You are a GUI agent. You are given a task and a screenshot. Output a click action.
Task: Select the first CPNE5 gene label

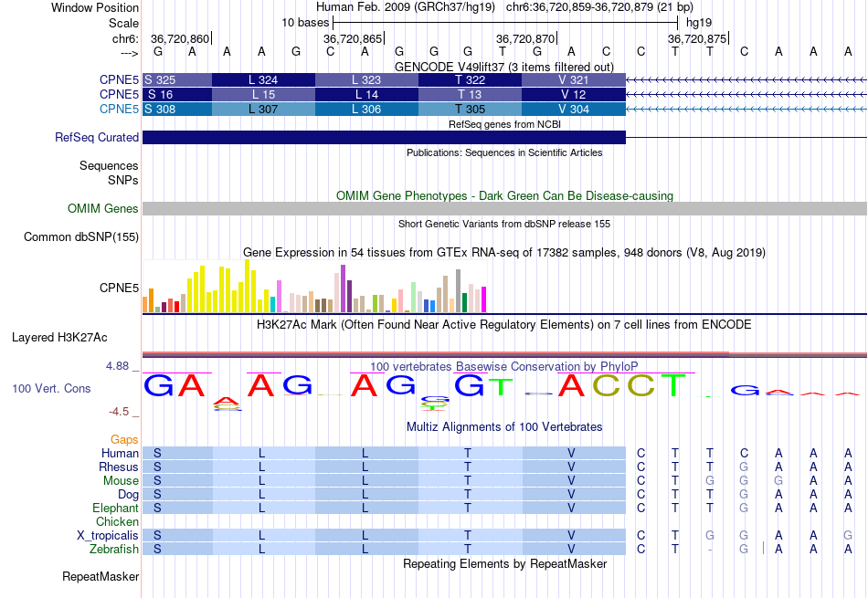point(119,79)
